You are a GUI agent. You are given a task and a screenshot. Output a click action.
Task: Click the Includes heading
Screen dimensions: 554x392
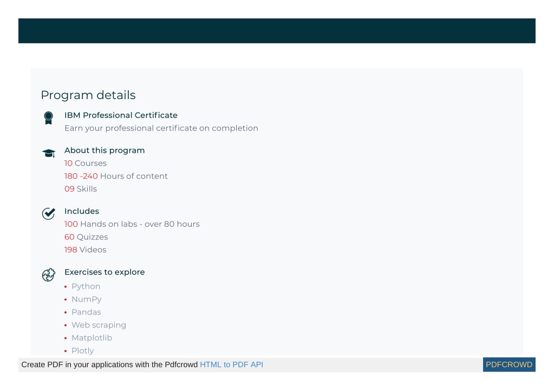tap(82, 211)
